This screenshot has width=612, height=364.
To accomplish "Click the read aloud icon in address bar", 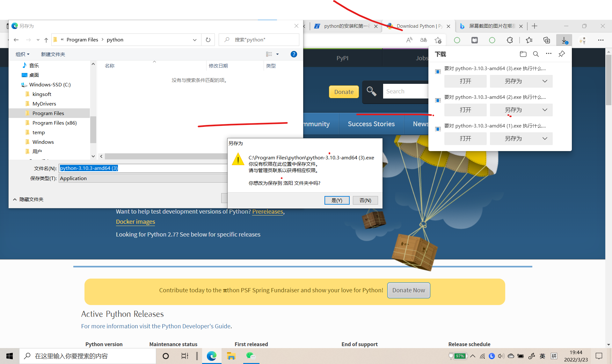I will [409, 40].
